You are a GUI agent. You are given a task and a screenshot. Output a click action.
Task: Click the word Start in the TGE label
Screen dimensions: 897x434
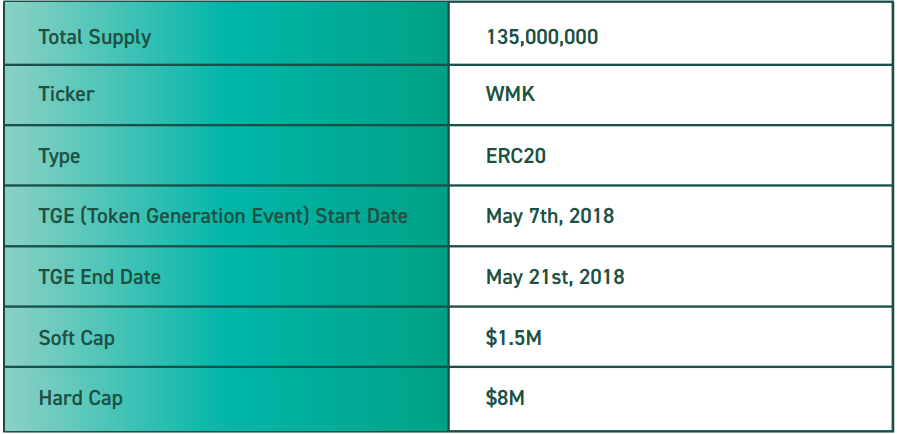(338, 216)
